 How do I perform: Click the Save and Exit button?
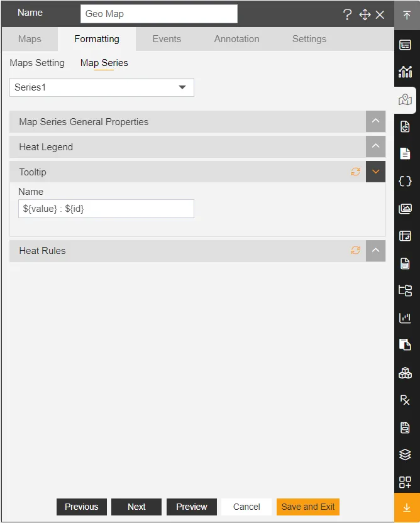308,507
